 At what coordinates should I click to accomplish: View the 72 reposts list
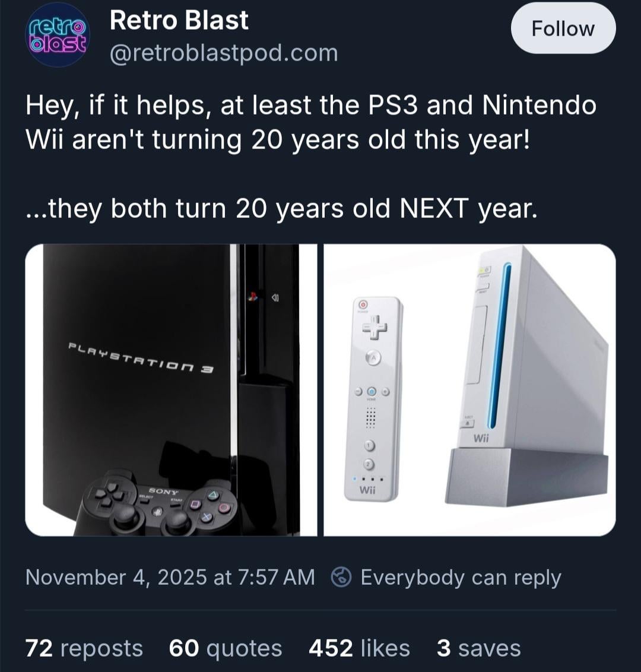coord(84,648)
